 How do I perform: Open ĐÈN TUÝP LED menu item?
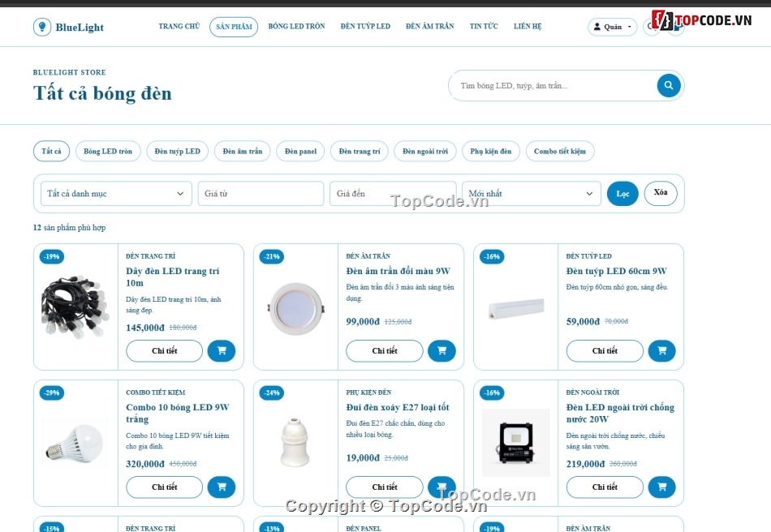tap(365, 27)
